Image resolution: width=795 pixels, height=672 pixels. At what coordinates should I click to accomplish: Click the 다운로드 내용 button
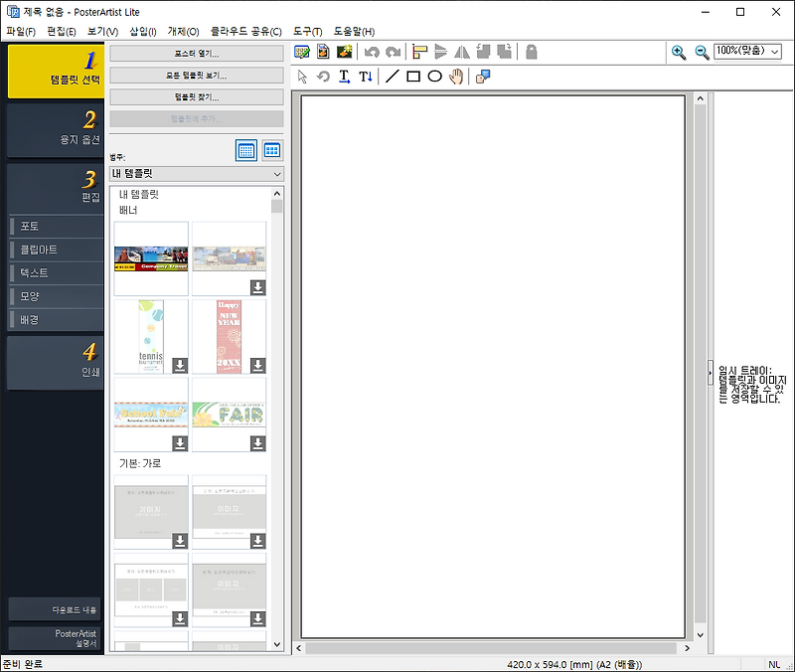55,609
